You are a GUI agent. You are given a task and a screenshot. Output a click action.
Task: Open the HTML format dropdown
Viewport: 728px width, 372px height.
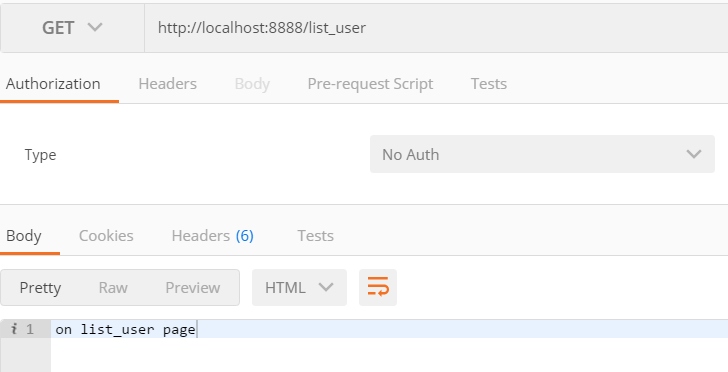point(299,287)
